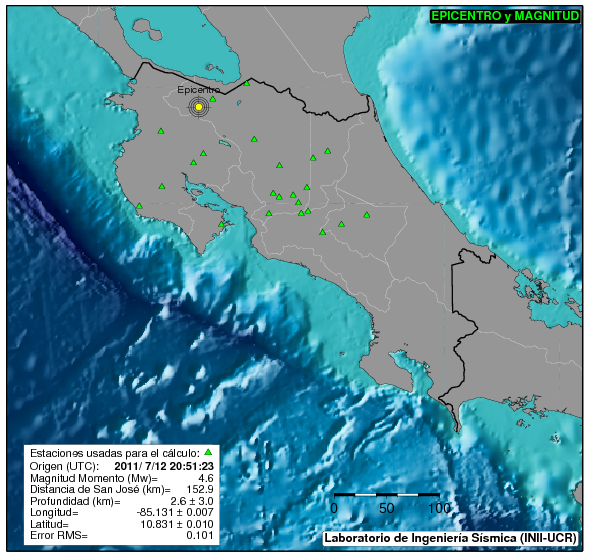The width and height of the screenshot is (590, 560).
Task: Click the 'EPICENTRO y MAGNITUD' title banner
Action: pyautogui.click(x=505, y=16)
